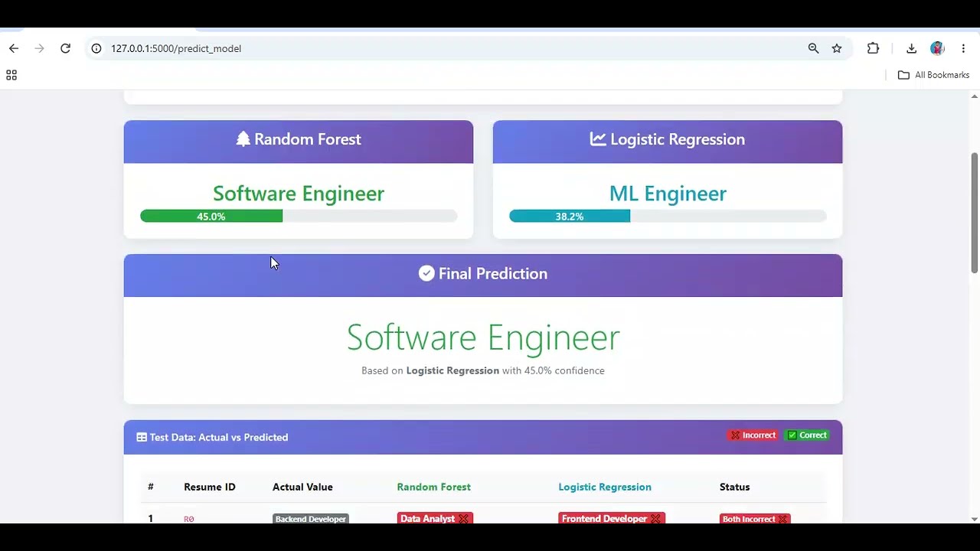Click the scrollbar up arrow
This screenshot has height=551, width=980.
[x=975, y=96]
